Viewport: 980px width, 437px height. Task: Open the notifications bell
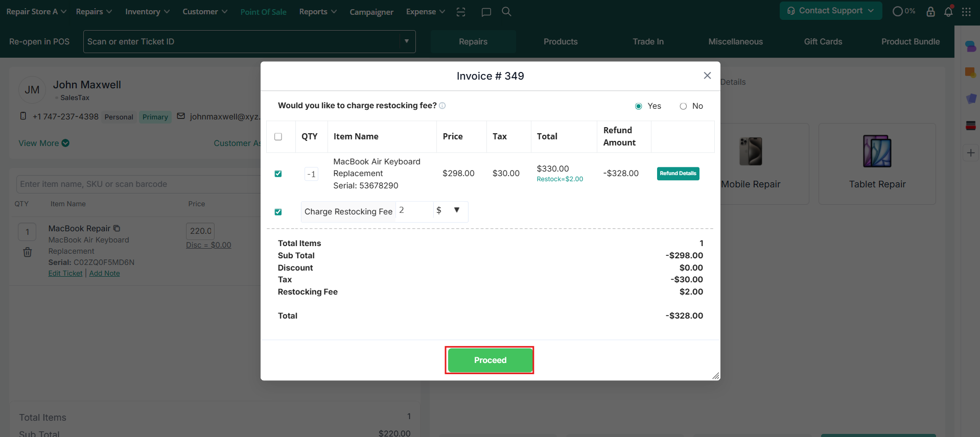tap(948, 11)
